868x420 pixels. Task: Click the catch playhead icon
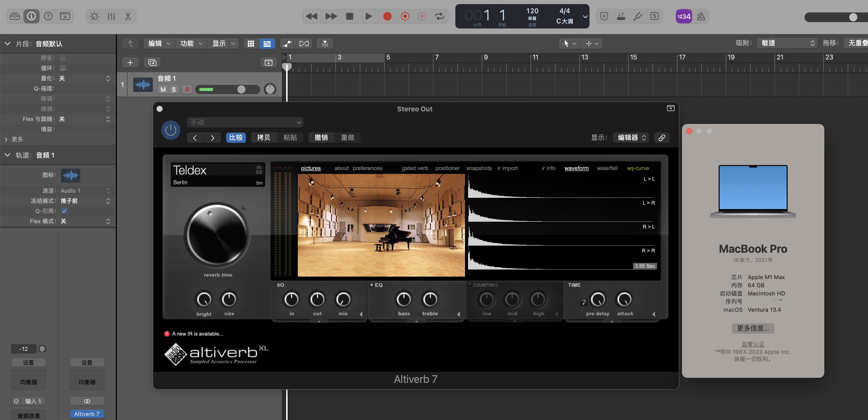point(325,43)
